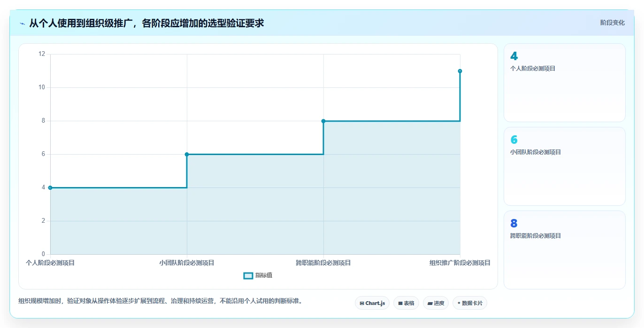Click the big number 6 on second card

click(514, 140)
